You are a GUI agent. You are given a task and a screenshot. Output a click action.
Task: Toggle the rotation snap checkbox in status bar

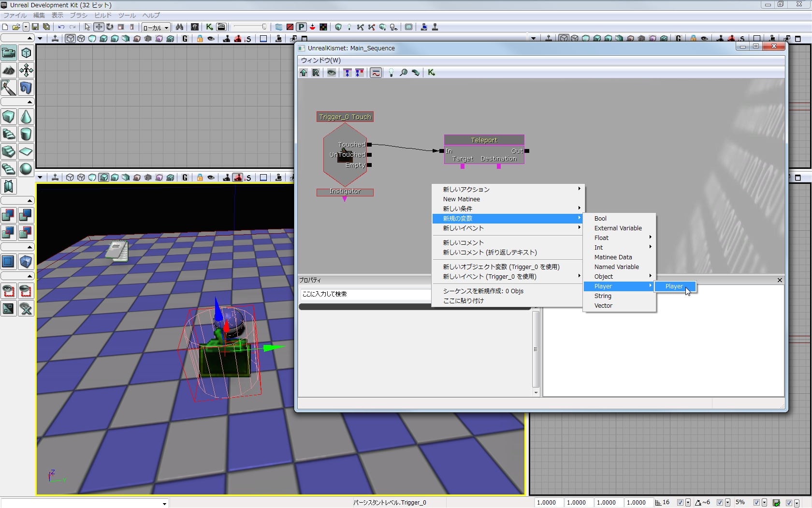720,503
